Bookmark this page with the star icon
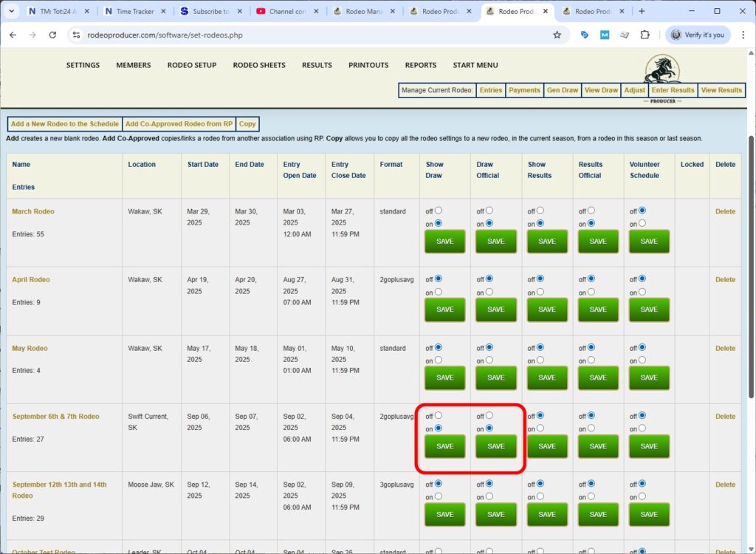This screenshot has width=756, height=554. point(557,35)
